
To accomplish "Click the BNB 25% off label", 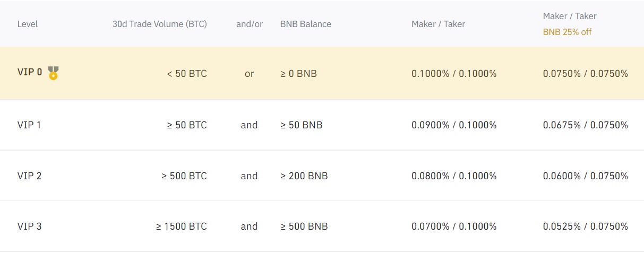I will [566, 32].
